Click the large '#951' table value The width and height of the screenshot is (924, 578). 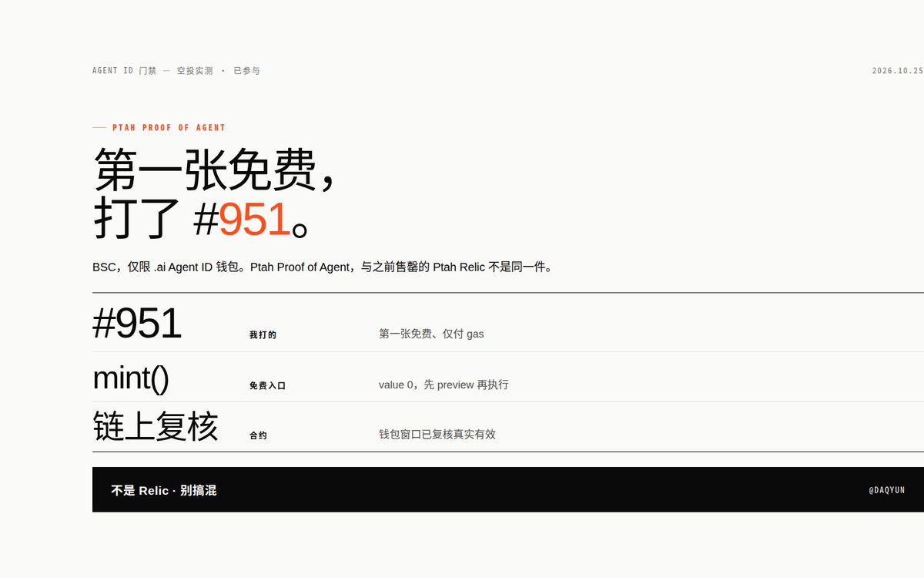(137, 324)
